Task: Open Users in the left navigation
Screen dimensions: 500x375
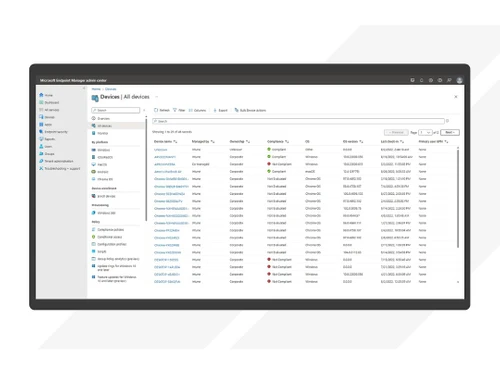Action: tap(46, 146)
